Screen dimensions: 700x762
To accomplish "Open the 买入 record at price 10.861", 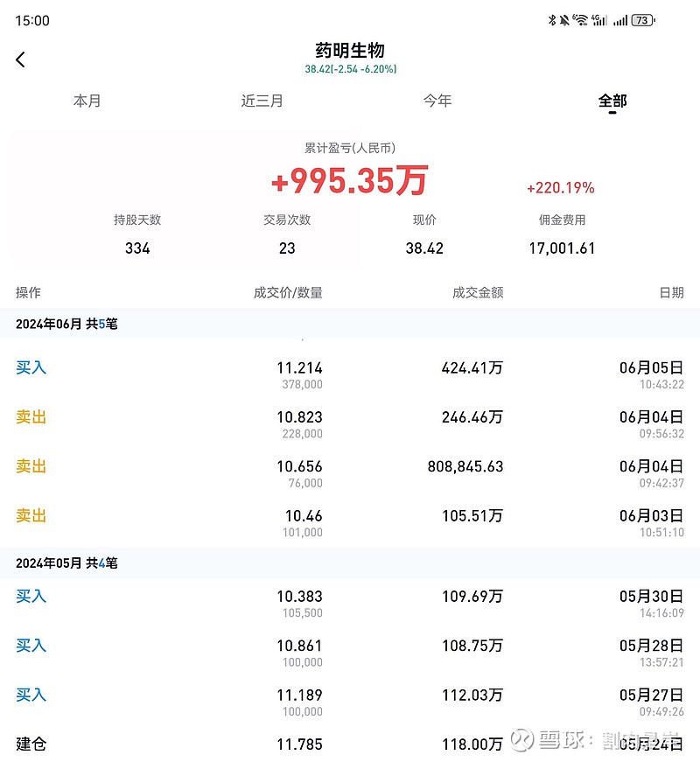I will 350,652.
